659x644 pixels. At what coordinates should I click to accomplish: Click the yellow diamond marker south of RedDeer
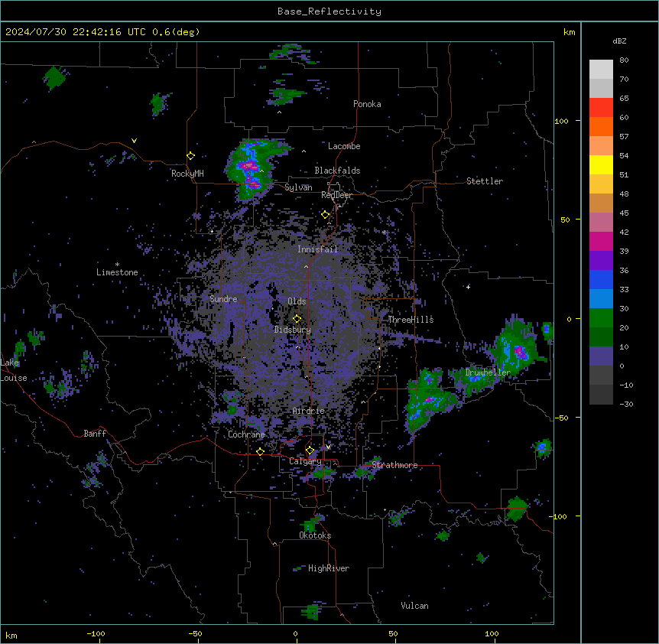[x=326, y=215]
